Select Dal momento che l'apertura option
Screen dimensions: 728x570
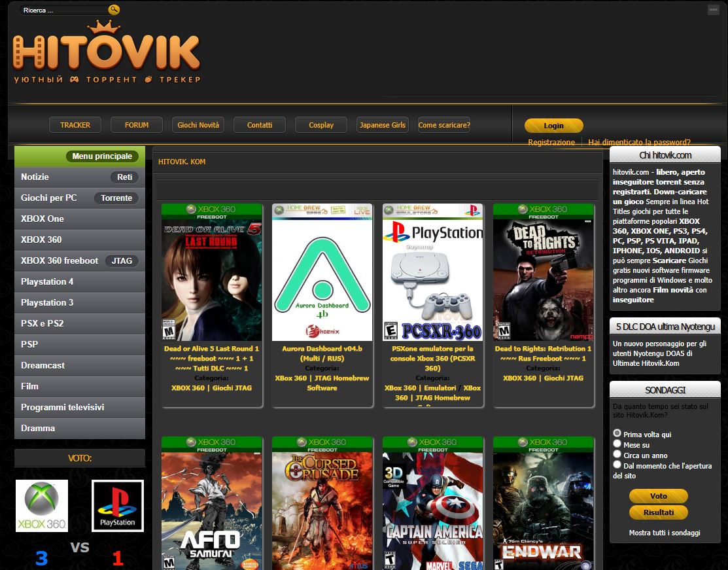(617, 465)
